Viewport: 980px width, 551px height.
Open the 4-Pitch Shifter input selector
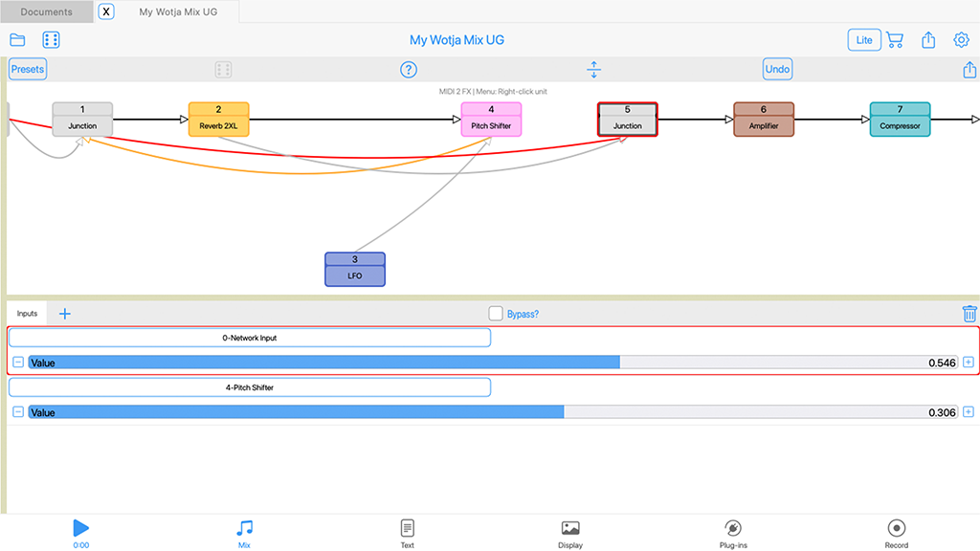click(x=249, y=387)
